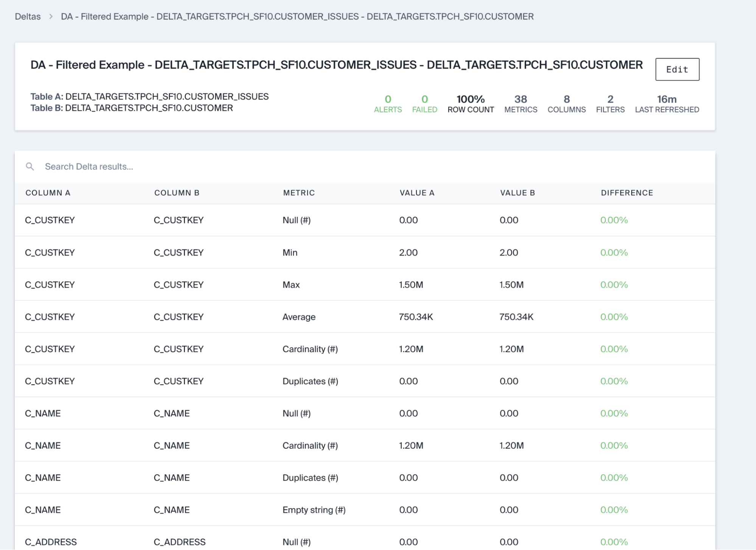Sort by COLUMN A header

click(x=48, y=193)
